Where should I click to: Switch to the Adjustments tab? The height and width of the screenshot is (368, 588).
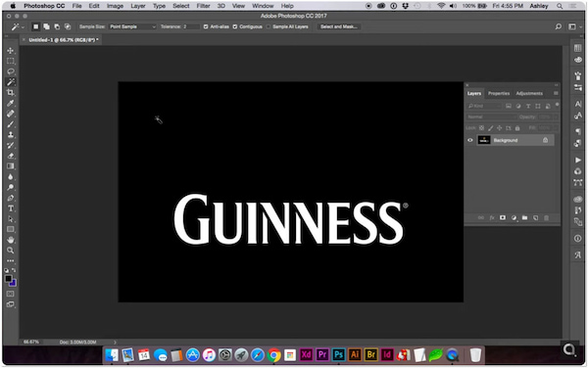coord(529,93)
